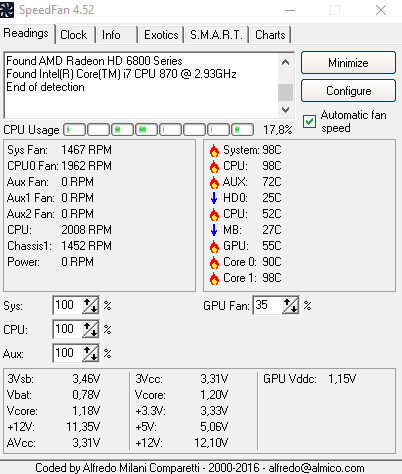The height and width of the screenshot is (474, 402).
Task: Click the flame icon beside Core 0
Action: point(214,262)
